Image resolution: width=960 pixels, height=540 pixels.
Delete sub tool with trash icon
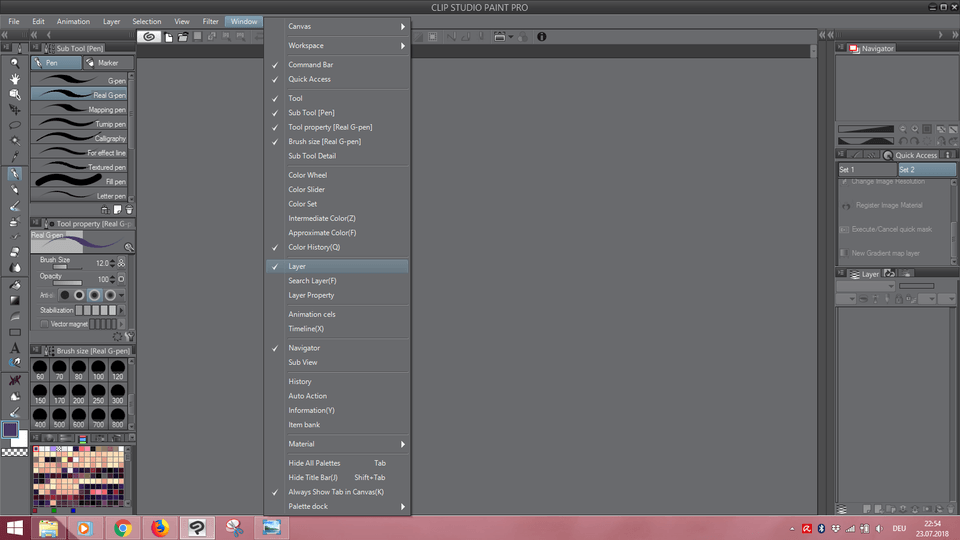point(129,210)
